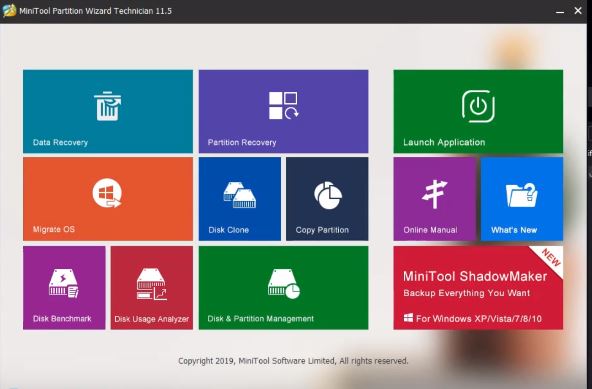Screen dimensions: 592x389
Task: Click the Disk Clone label
Action: tap(228, 230)
